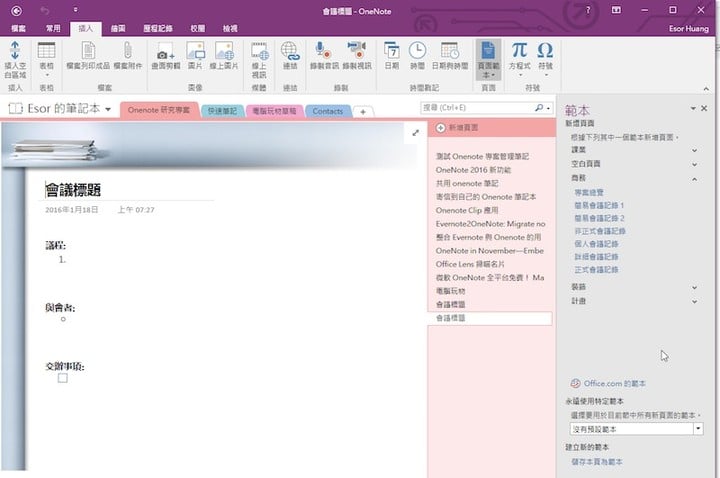Select the 畫面剪輯 screen clipping icon

tap(165, 52)
